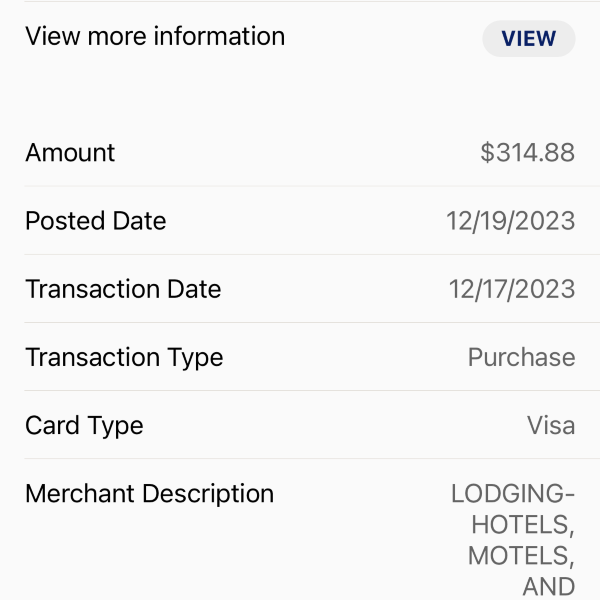The width and height of the screenshot is (600, 600).
Task: Click the word AND in merchant description
Action: pyautogui.click(x=548, y=586)
